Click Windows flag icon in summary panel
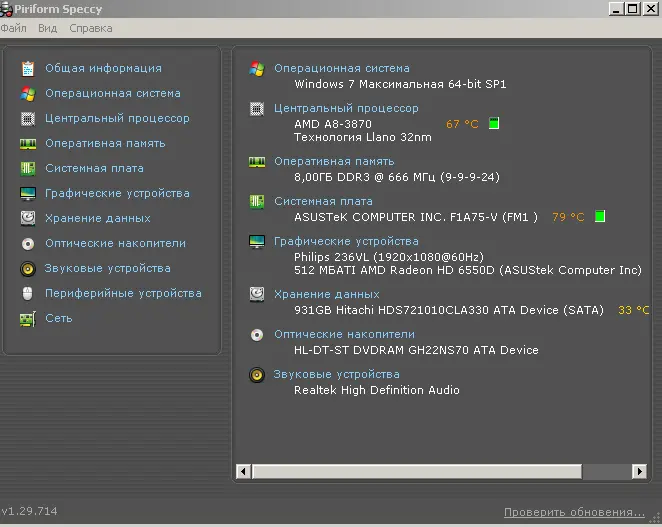 click(257, 68)
